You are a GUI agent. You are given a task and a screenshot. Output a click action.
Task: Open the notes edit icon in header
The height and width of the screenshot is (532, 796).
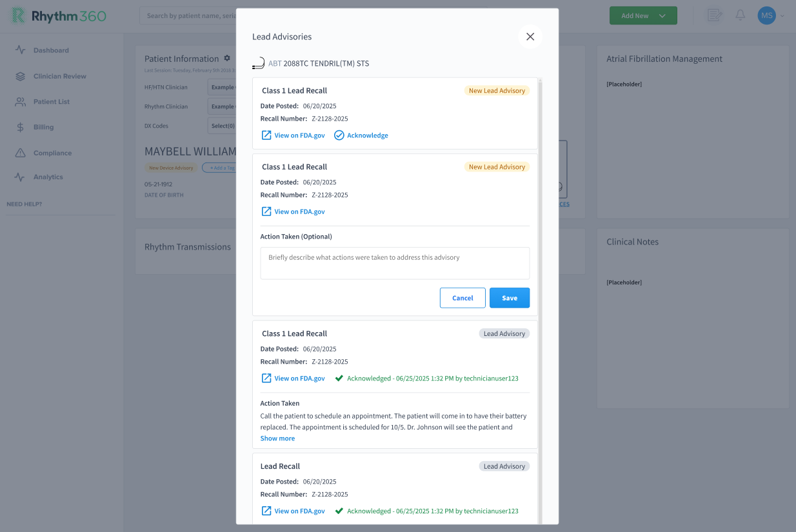tap(715, 15)
